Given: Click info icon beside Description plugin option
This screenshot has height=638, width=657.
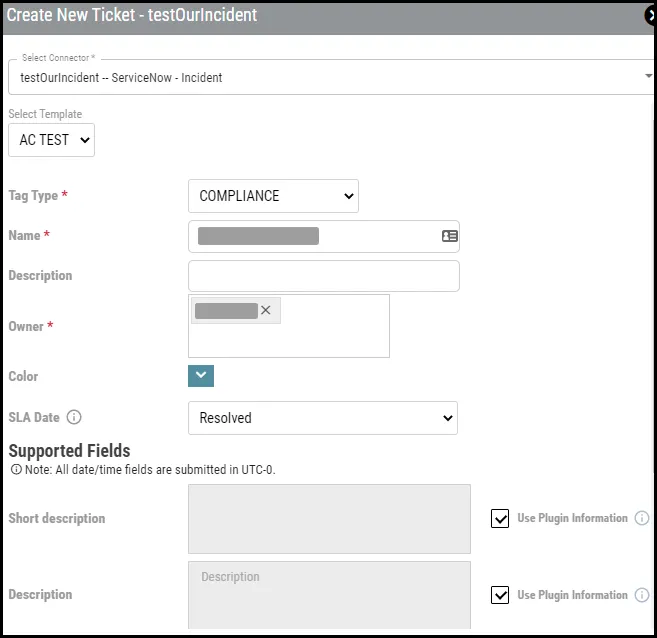Looking at the screenshot, I should [x=641, y=595].
